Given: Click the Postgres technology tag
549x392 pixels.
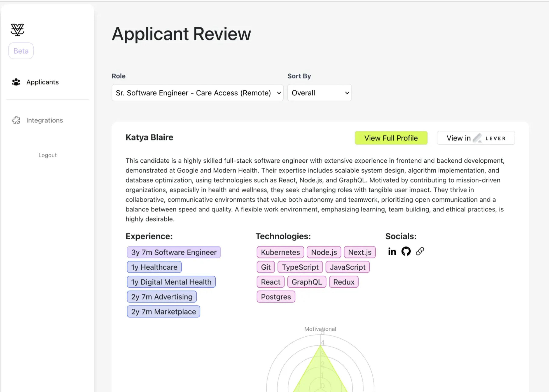Looking at the screenshot, I should pos(276,297).
